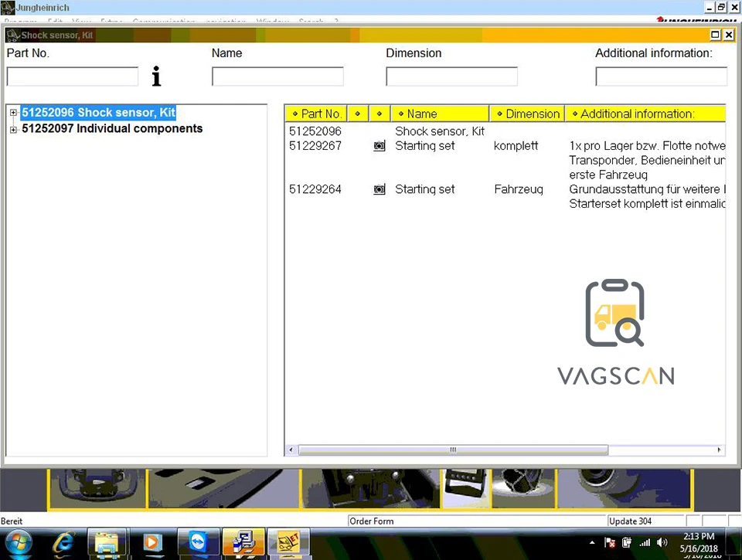The image size is (742, 560).
Task: Click the horizontal scrollbar thumb of parts list
Action: (x=453, y=450)
